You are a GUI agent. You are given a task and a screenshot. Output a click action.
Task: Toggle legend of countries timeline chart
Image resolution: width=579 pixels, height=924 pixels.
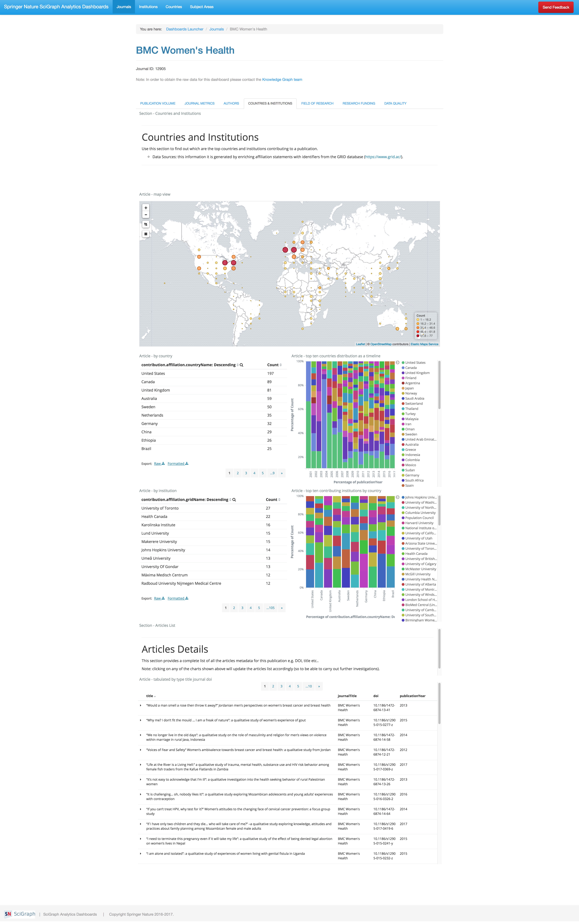click(398, 362)
